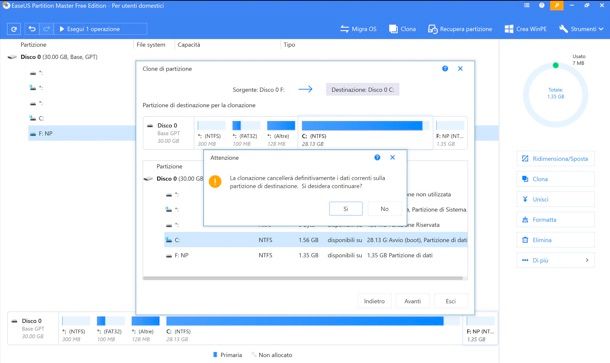Click the Non allocato legend entry
Image resolution: width=610 pixels, height=363 pixels.
click(x=272, y=355)
